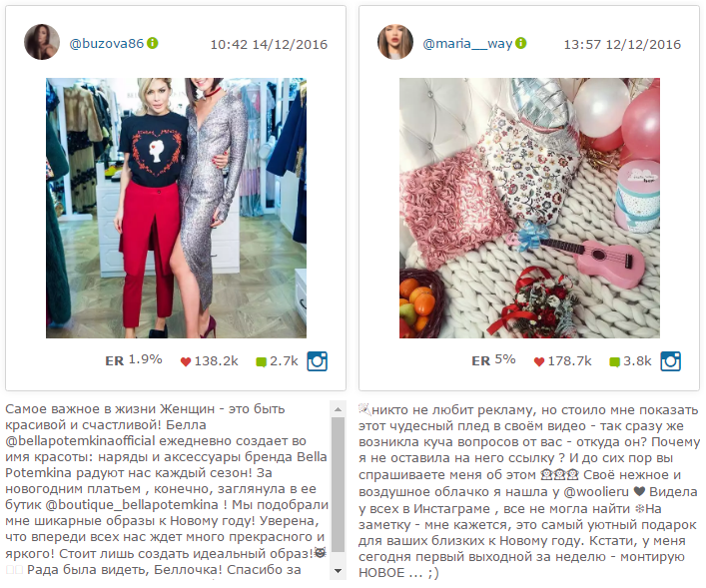
Task: Open the @buzova86 username link
Action: 106,44
